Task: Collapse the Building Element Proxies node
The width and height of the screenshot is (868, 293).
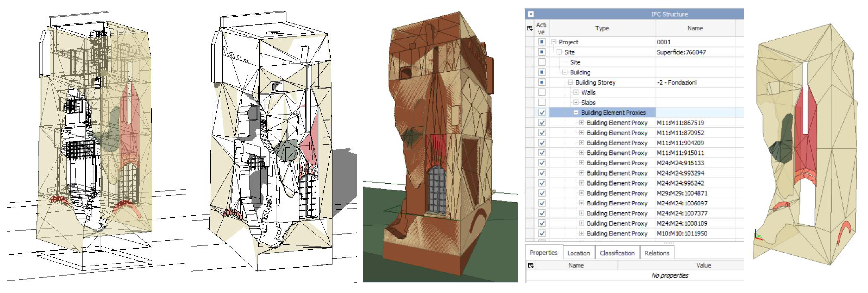Action: point(576,113)
